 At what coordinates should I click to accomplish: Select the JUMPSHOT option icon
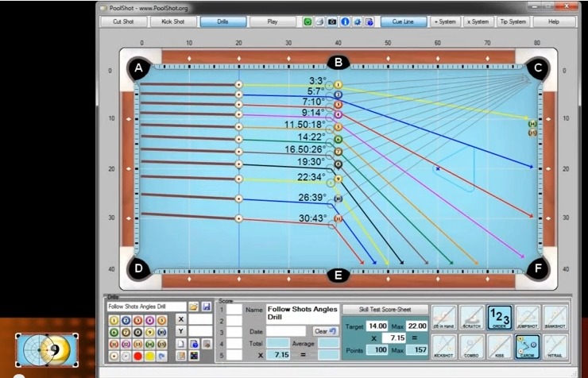click(526, 318)
